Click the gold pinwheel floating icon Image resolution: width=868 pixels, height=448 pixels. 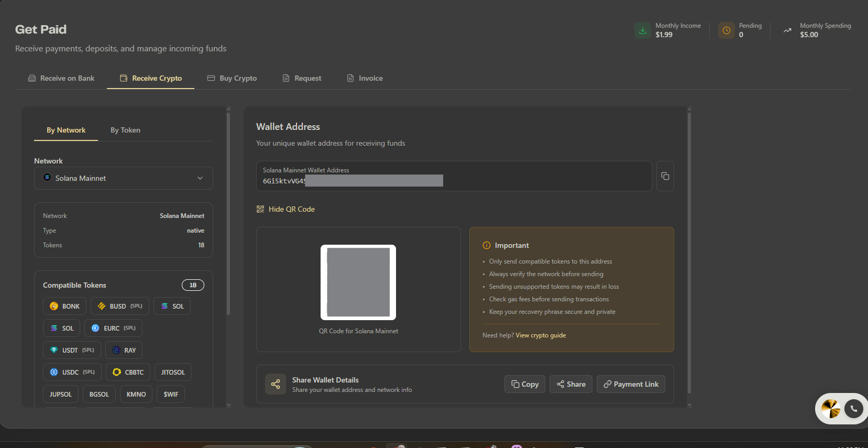(x=830, y=409)
